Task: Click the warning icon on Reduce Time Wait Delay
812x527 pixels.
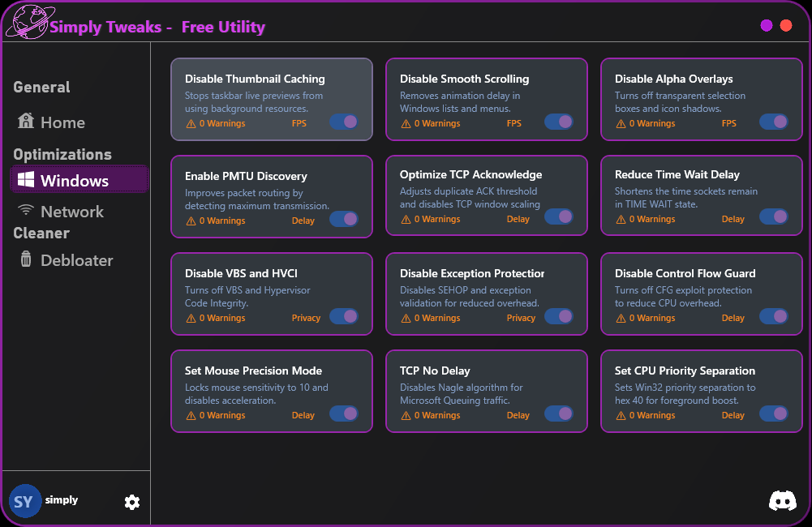Action: pyautogui.click(x=621, y=220)
